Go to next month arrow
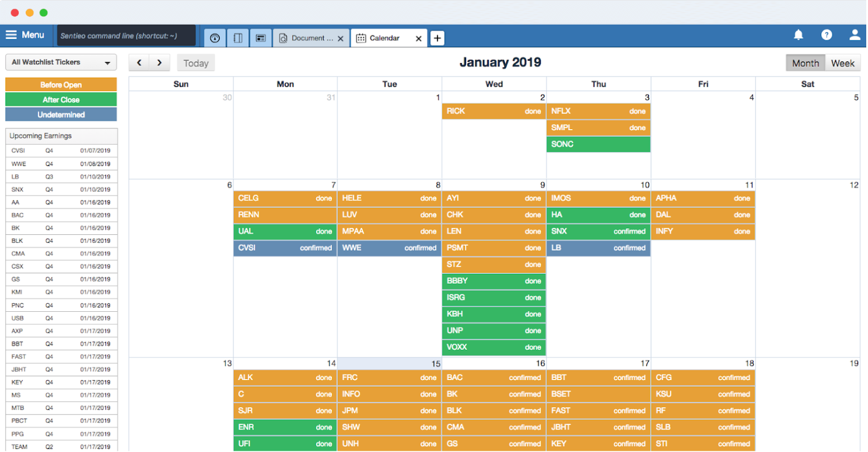The width and height of the screenshot is (868, 452). (159, 63)
